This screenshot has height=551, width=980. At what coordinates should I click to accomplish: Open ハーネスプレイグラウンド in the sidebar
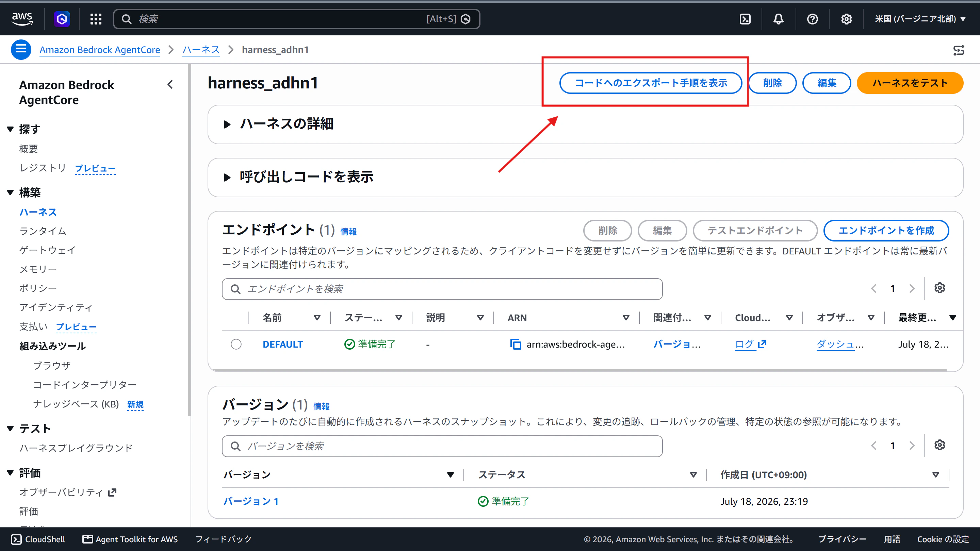pyautogui.click(x=76, y=448)
